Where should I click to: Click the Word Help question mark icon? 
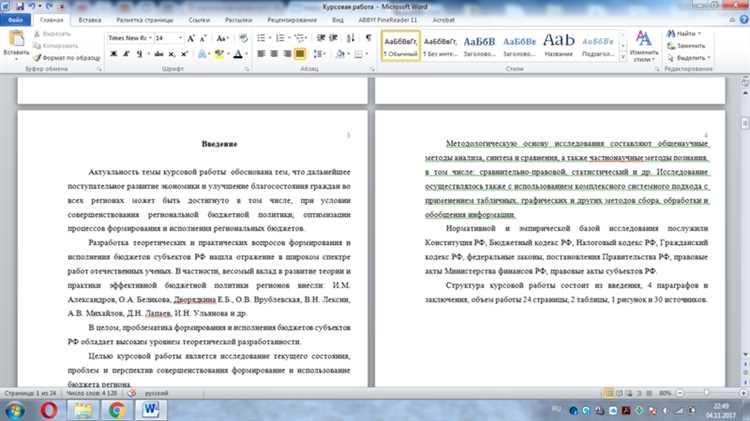tap(744, 20)
